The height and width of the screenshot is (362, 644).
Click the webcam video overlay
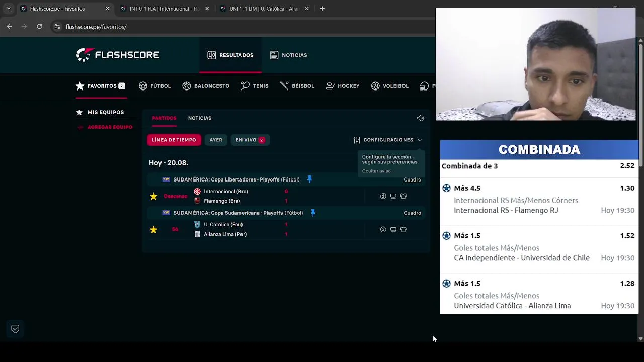tap(535, 64)
